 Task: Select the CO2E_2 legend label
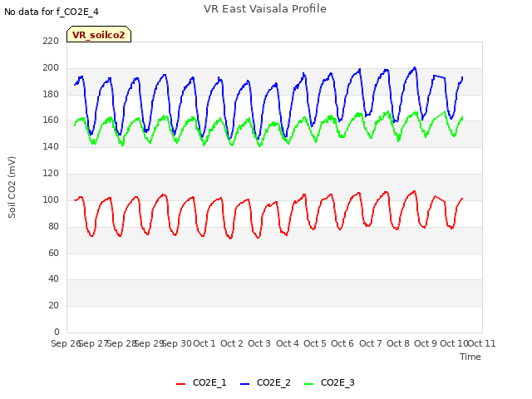tap(273, 382)
